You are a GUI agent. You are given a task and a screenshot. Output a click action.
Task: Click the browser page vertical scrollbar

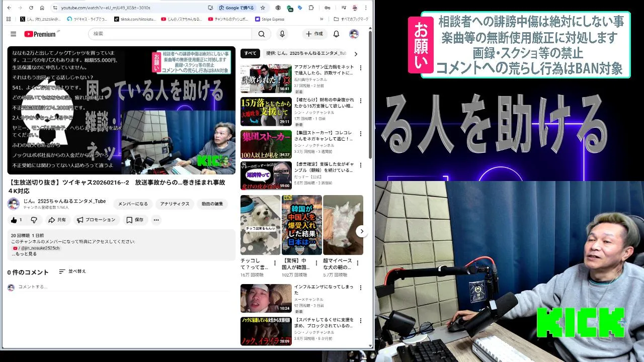pos(371,96)
